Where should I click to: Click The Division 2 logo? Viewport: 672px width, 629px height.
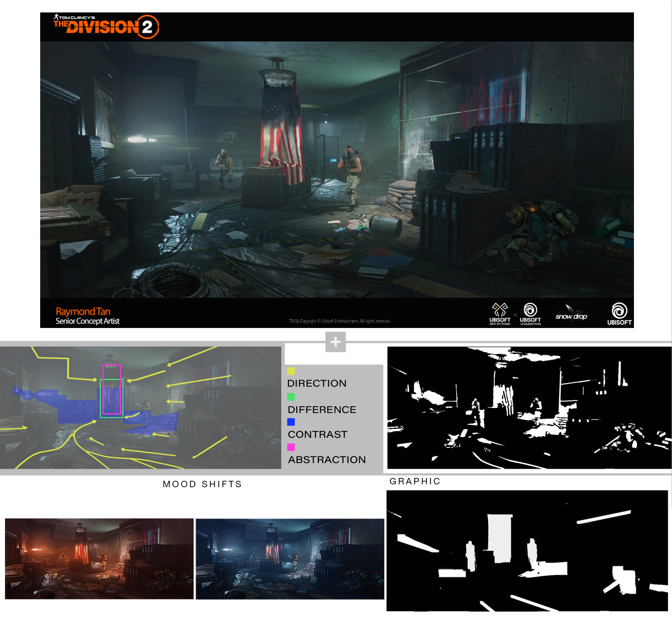pyautogui.click(x=106, y=26)
